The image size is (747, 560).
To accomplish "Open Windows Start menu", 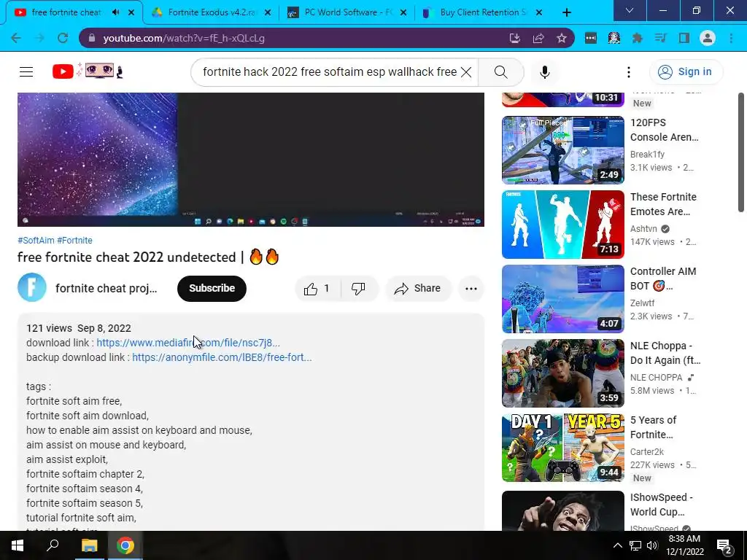I will pos(18,545).
